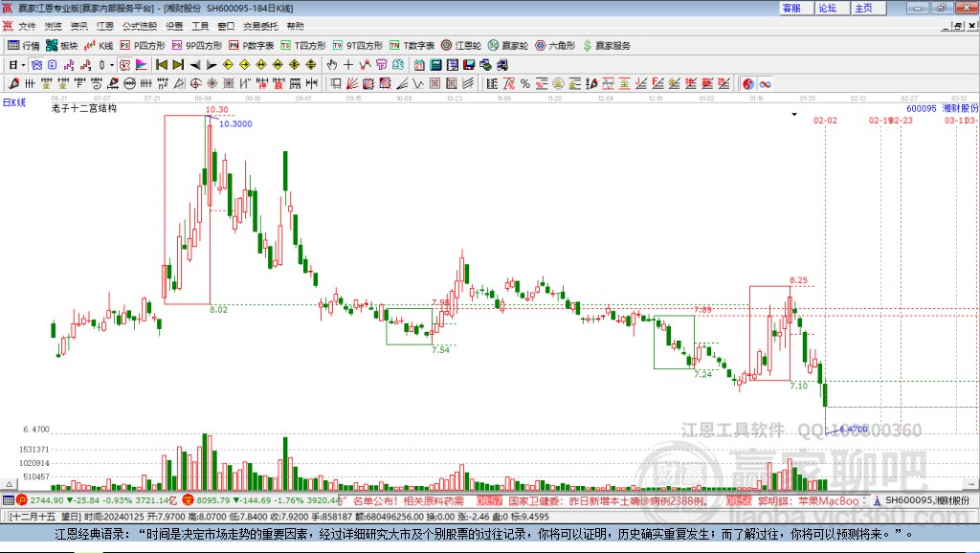980x553 pixels.
Task: Select the spiral drawing tool
Action: tap(97, 83)
